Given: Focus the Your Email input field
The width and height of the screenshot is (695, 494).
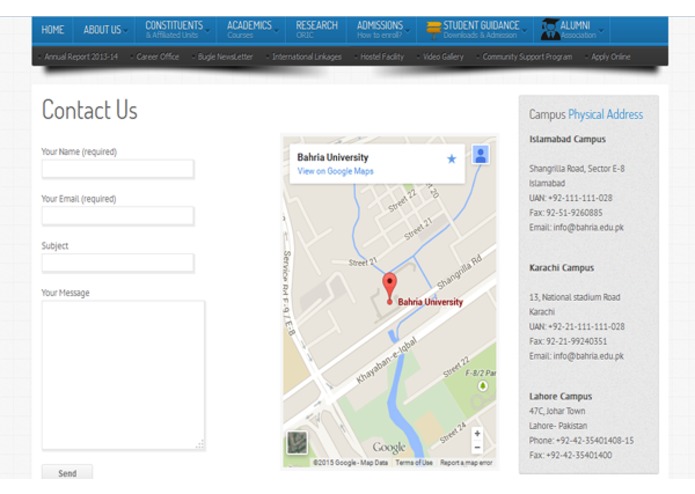Looking at the screenshot, I should tap(118, 216).
